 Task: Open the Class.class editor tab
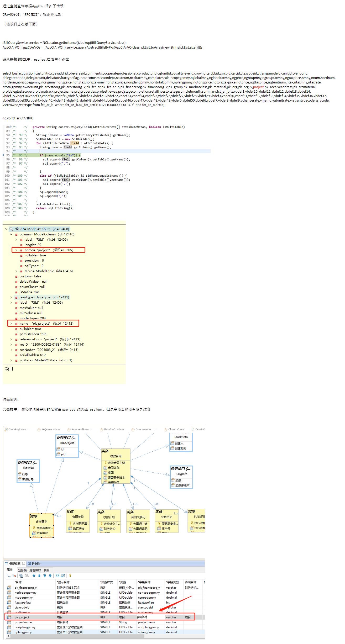(x=174, y=430)
